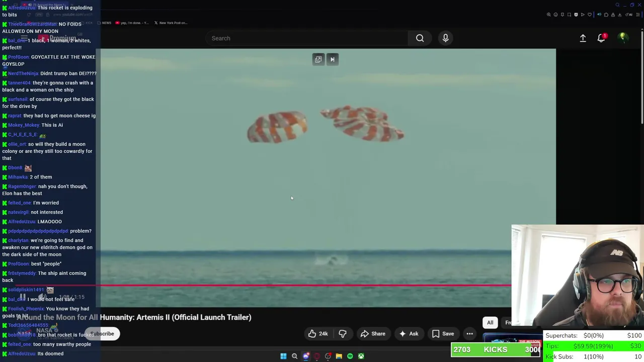
Task: Click the Tips goal green bar
Action: [593, 346]
